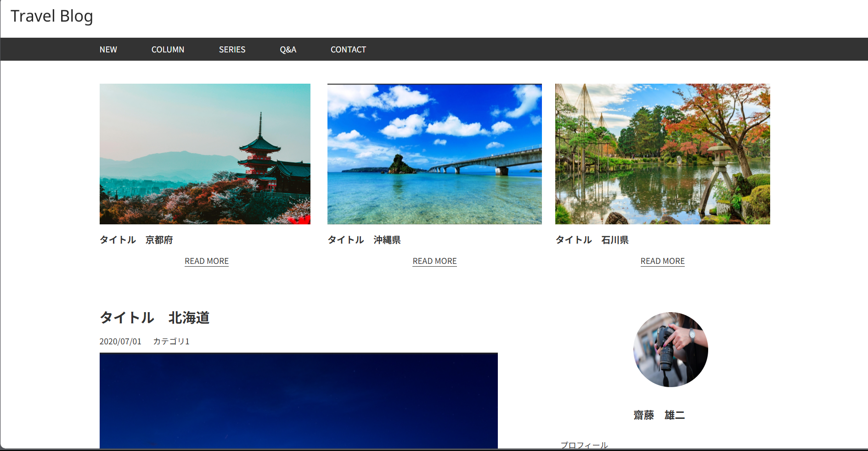Open the NEW menu item
The width and height of the screenshot is (868, 451).
point(108,50)
